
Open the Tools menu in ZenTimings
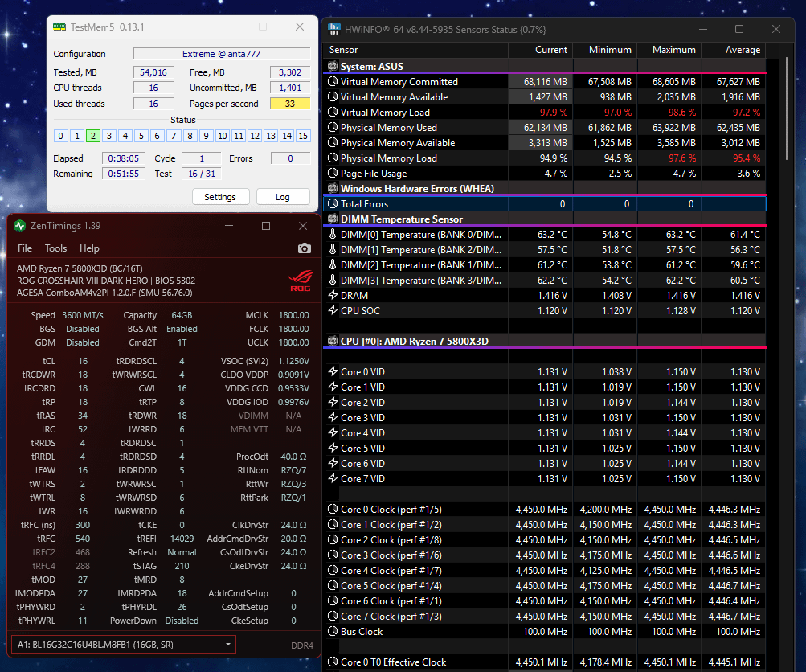pos(55,248)
